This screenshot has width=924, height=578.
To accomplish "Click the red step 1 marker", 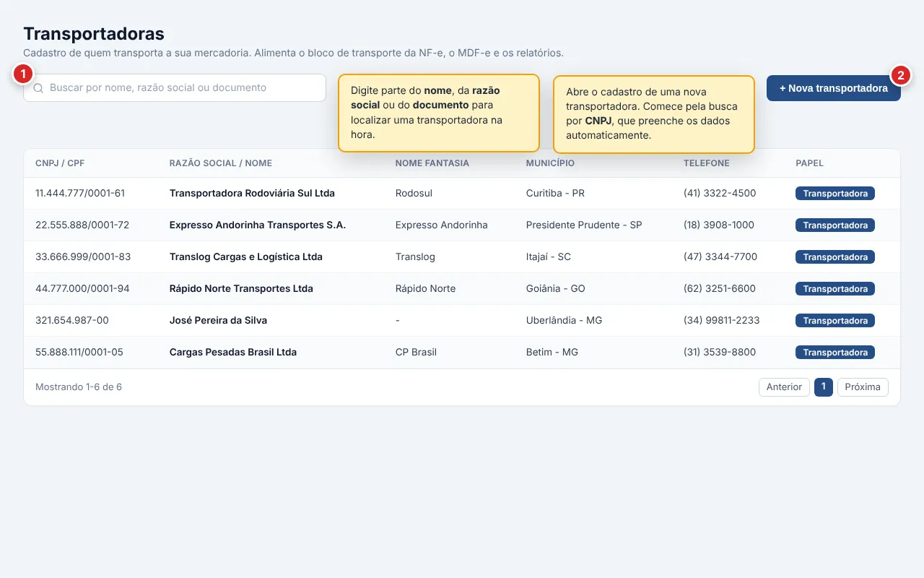I will click(23, 74).
